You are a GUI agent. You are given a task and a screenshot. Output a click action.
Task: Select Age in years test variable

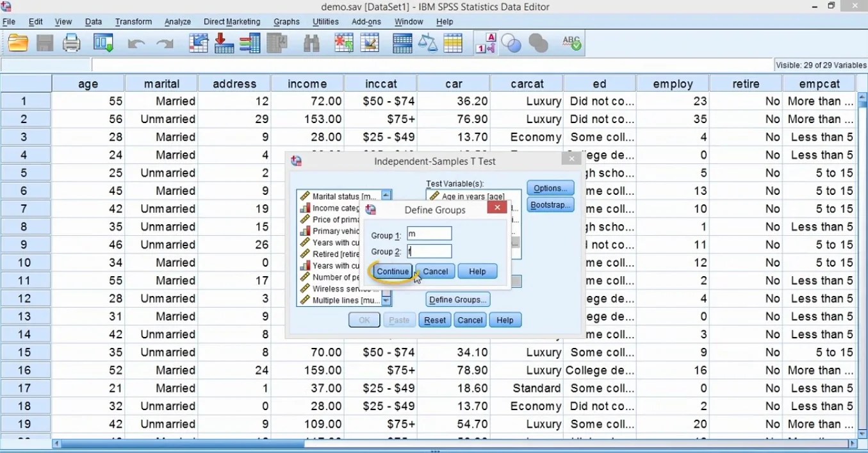468,197
